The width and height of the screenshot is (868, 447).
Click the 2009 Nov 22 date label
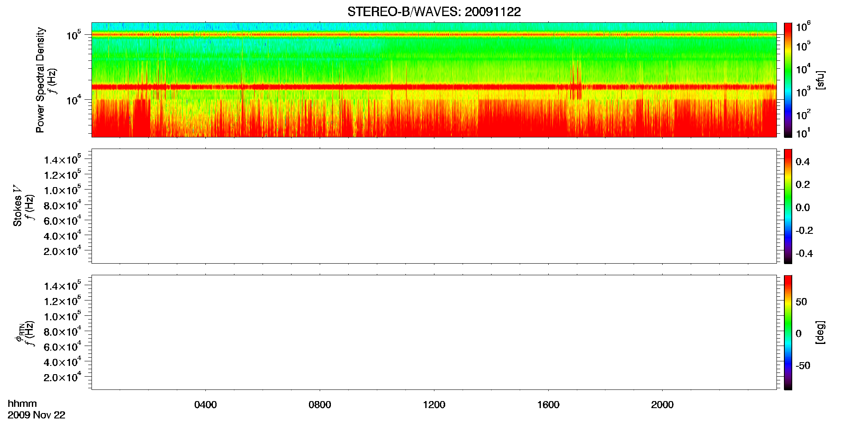36,415
